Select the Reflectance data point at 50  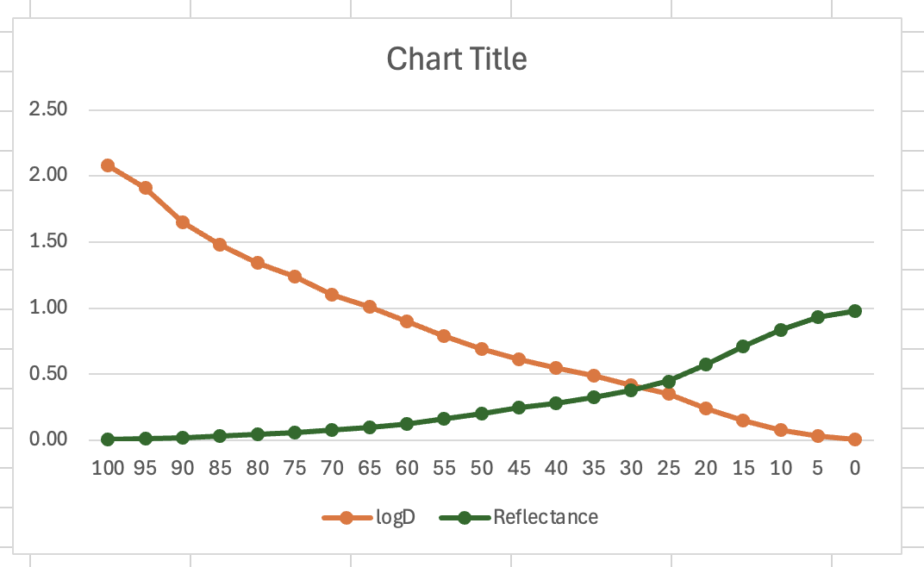[x=482, y=414]
